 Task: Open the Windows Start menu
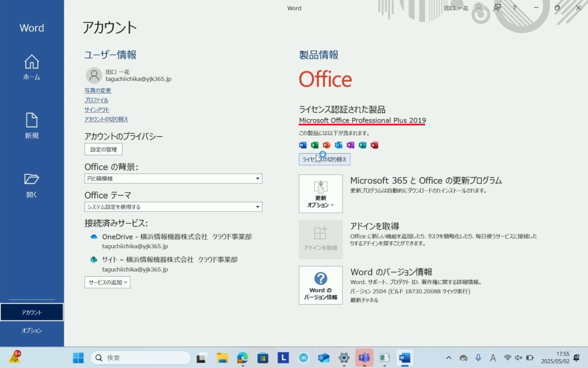point(78,358)
